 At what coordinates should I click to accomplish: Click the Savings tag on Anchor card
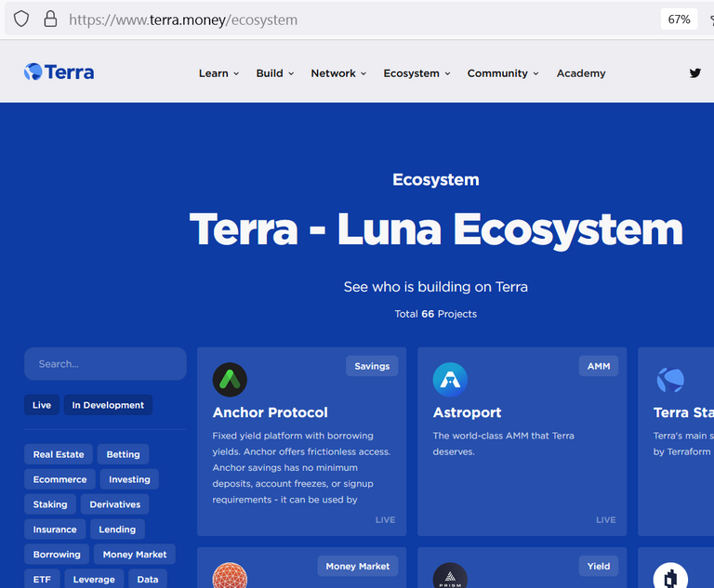(x=372, y=366)
